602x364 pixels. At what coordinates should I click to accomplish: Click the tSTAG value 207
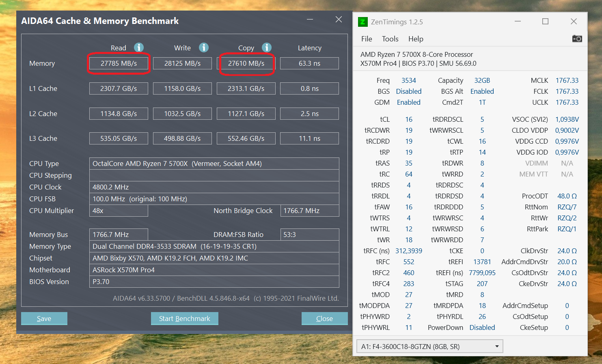pyautogui.click(x=482, y=284)
